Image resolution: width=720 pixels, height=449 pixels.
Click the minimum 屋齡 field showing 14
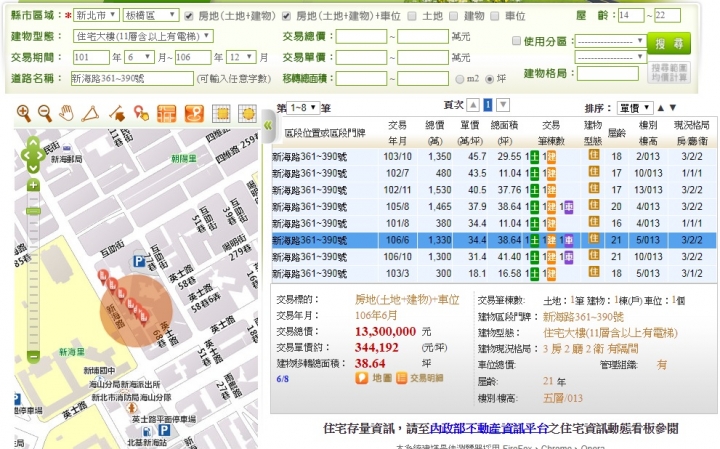pos(631,15)
